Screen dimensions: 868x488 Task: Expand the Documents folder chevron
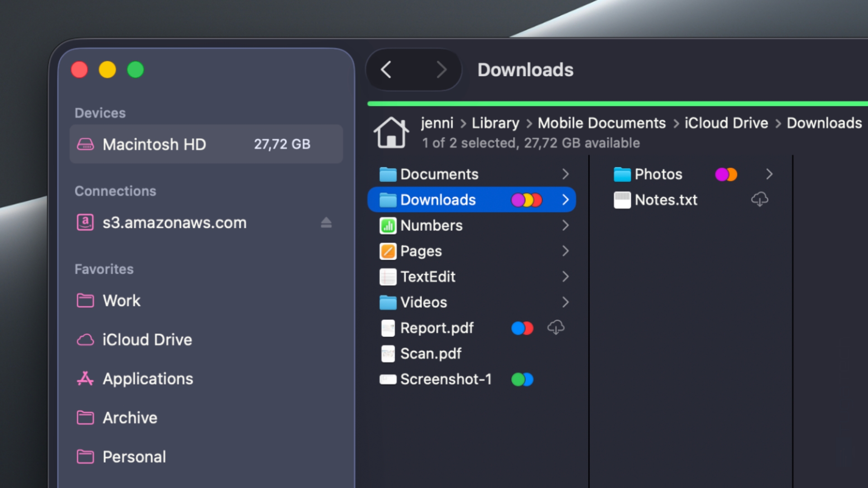pyautogui.click(x=565, y=174)
